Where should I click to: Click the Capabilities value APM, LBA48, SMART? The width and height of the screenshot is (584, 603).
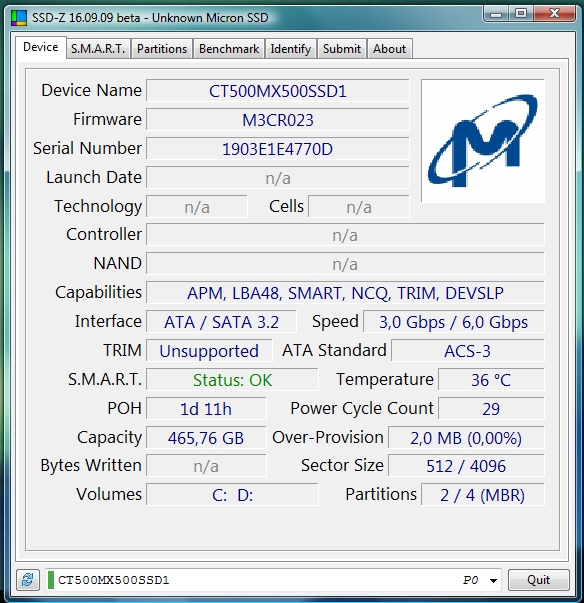click(345, 293)
